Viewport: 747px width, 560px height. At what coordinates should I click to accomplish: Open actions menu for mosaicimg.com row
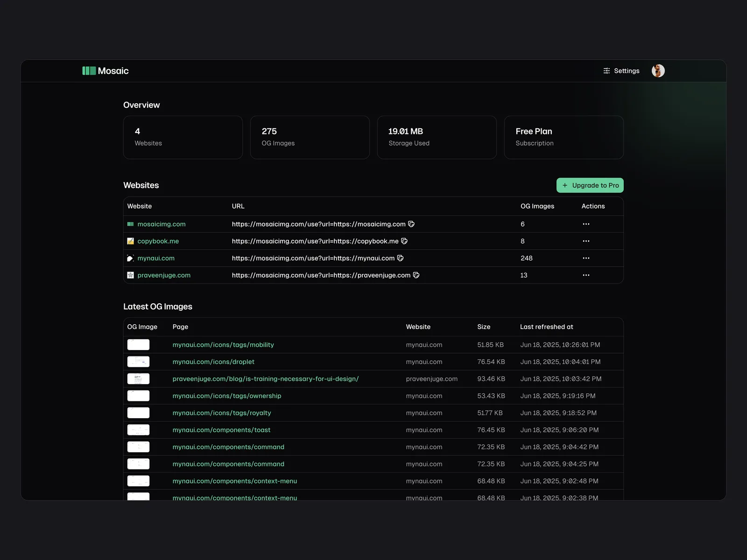pyautogui.click(x=586, y=224)
